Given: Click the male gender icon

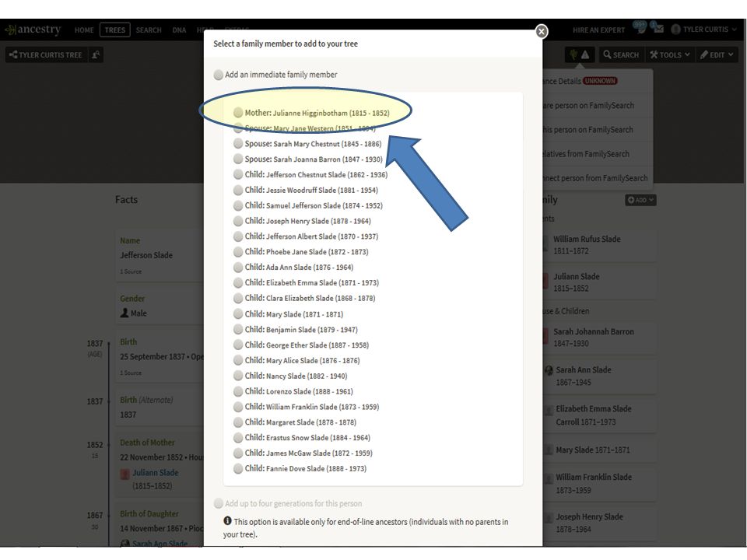Looking at the screenshot, I should [x=124, y=313].
